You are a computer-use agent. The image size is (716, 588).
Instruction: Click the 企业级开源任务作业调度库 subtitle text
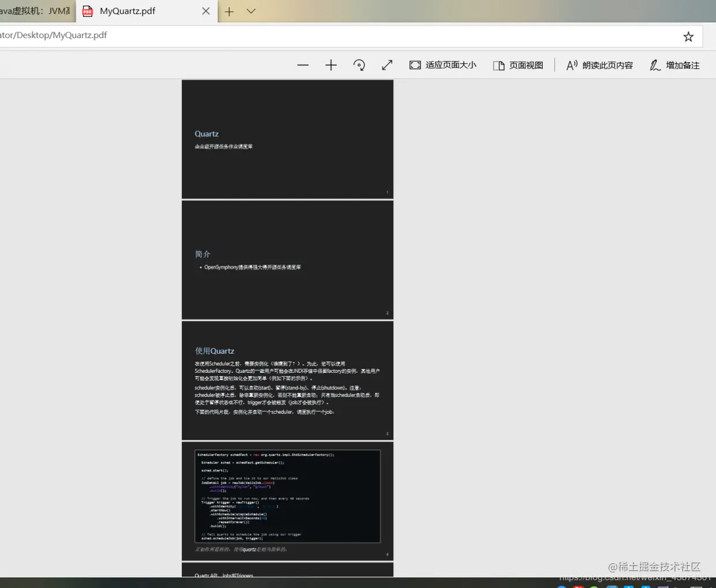tap(223, 147)
